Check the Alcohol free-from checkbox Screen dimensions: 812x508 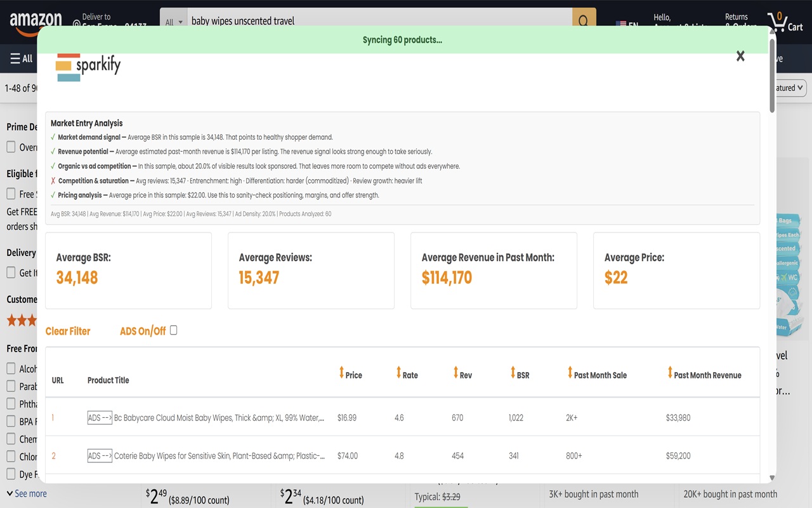(x=11, y=368)
